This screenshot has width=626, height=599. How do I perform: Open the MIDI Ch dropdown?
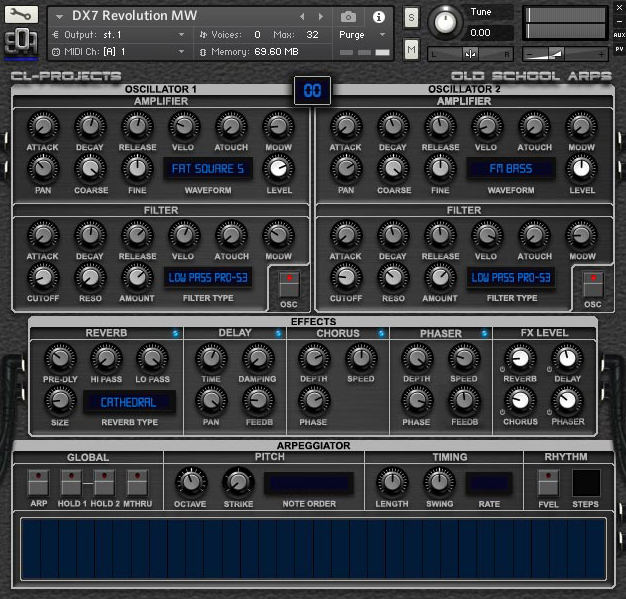(x=181, y=52)
